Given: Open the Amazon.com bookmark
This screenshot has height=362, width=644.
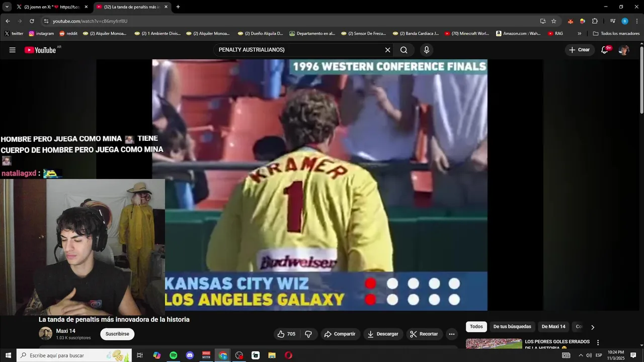Looking at the screenshot, I should point(518,34).
